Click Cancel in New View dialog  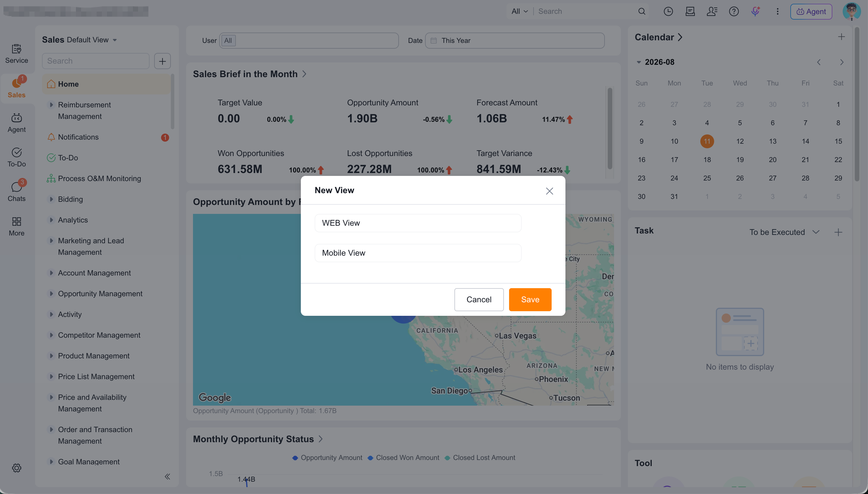click(x=479, y=300)
